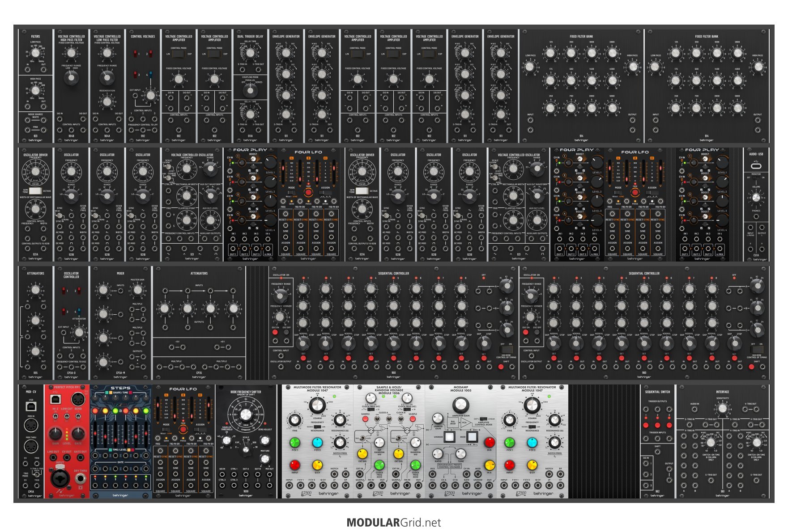Click the AMPLIFIER GAIN knob on Modamp 1005
The height and width of the screenshot is (532, 788).
coord(460,405)
